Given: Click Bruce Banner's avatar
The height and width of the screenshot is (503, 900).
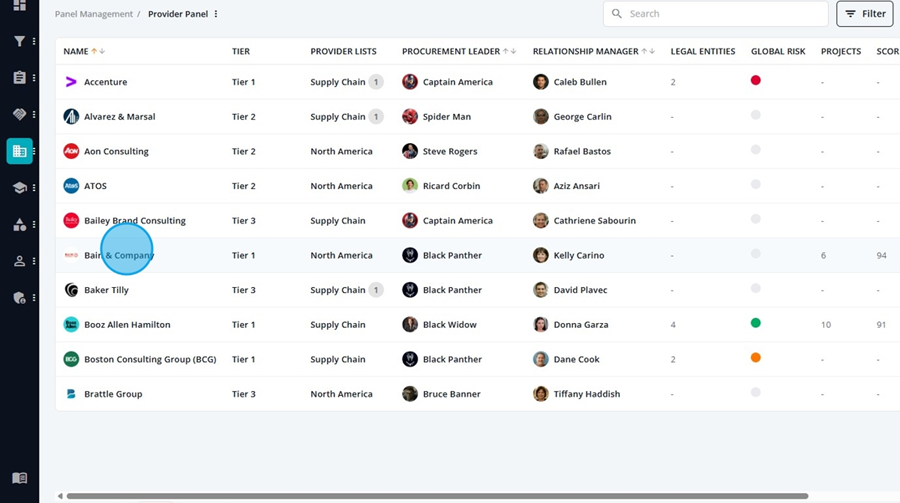Looking at the screenshot, I should tap(410, 394).
